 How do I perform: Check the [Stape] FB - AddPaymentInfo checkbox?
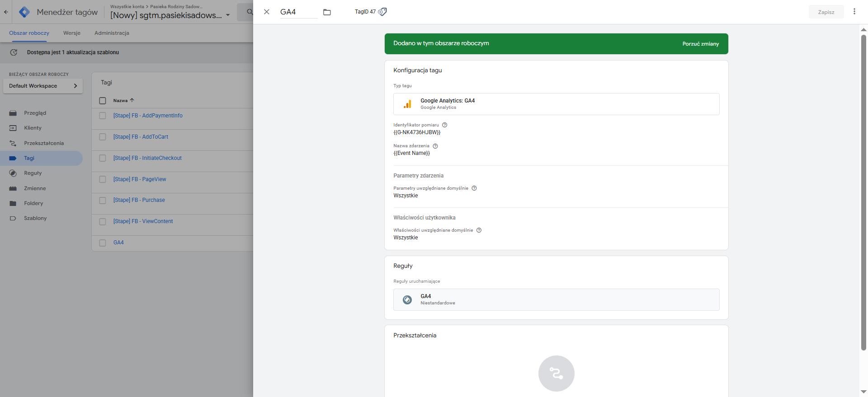coord(103,116)
